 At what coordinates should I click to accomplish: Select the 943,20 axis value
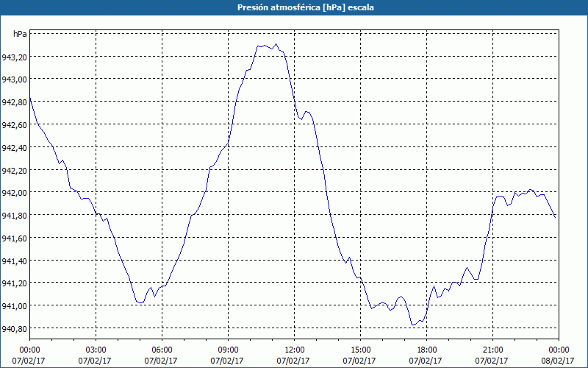pyautogui.click(x=14, y=57)
